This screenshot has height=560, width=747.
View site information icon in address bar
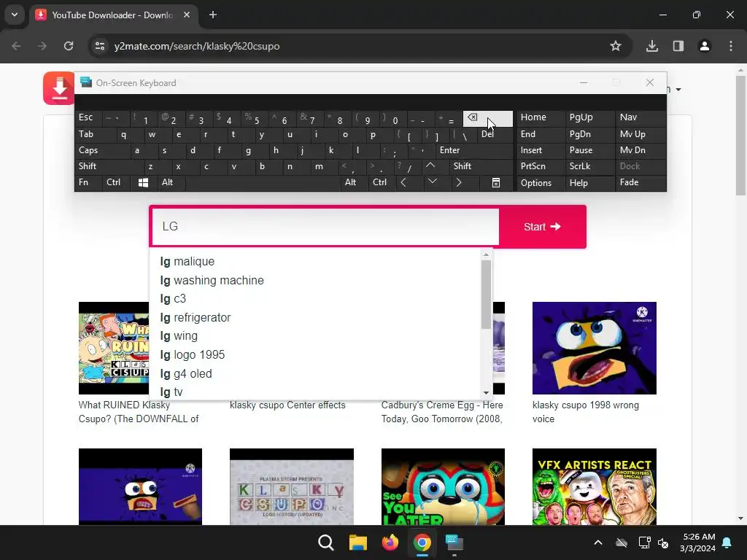tap(100, 46)
